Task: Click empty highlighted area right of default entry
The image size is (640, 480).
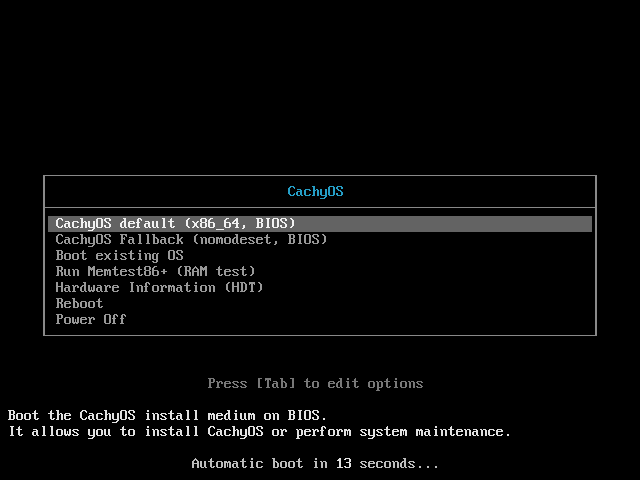Action: point(450,223)
